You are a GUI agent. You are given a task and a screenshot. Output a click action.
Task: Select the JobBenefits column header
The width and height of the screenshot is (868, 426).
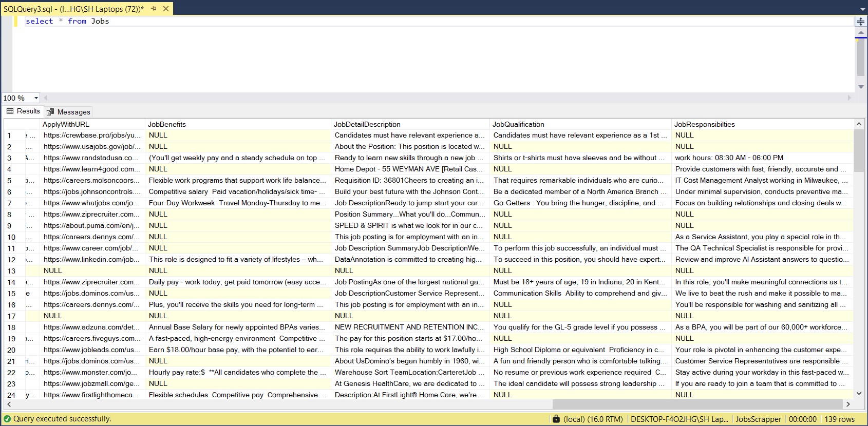[x=167, y=124]
